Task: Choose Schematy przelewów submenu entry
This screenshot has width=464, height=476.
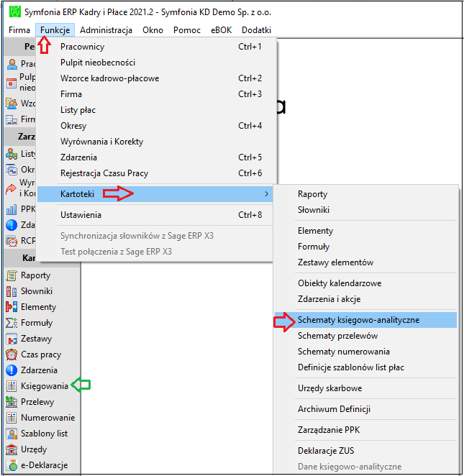Action: (365, 336)
